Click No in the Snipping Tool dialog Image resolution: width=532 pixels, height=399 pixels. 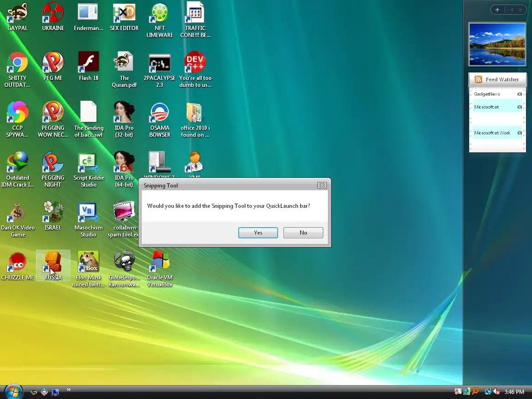coord(303,233)
